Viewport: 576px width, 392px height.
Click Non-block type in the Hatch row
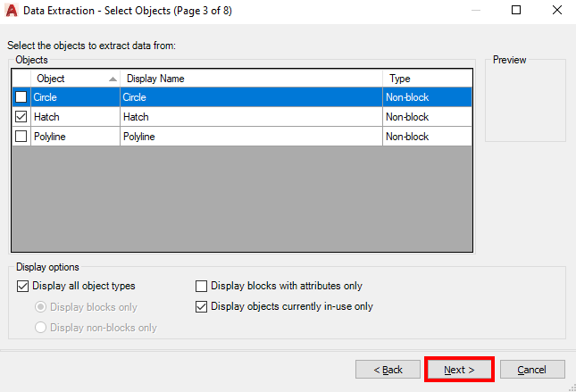427,117
